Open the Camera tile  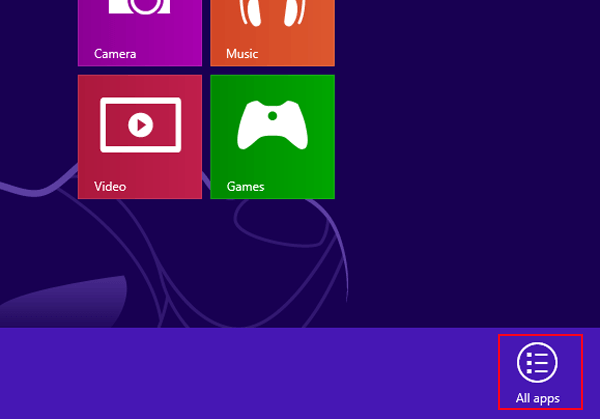pos(140,33)
